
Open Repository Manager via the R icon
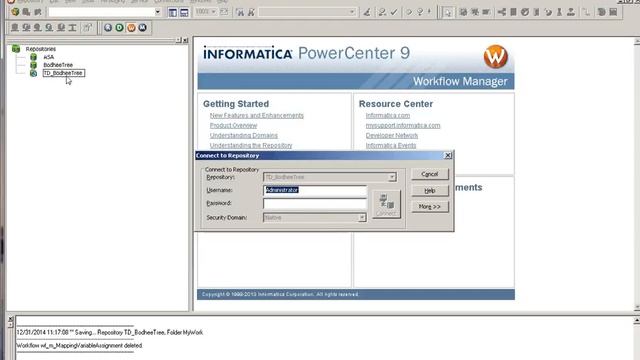(108, 28)
